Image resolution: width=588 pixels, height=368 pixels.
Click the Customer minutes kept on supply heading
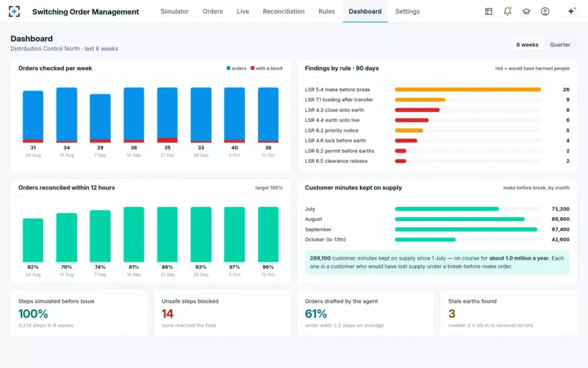353,187
